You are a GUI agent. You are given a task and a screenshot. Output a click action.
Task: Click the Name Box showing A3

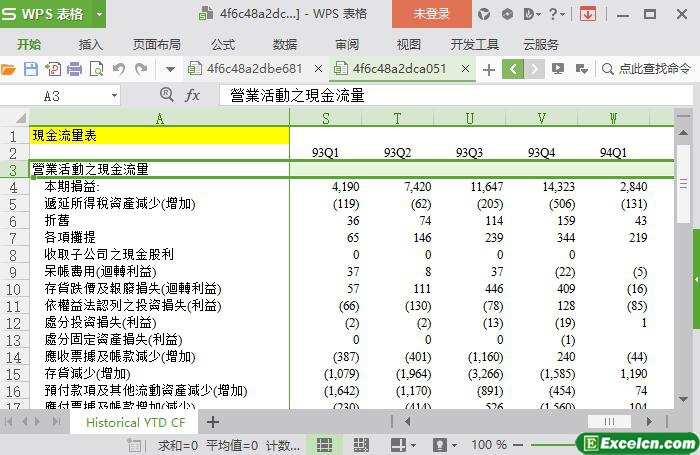pyautogui.click(x=54, y=96)
